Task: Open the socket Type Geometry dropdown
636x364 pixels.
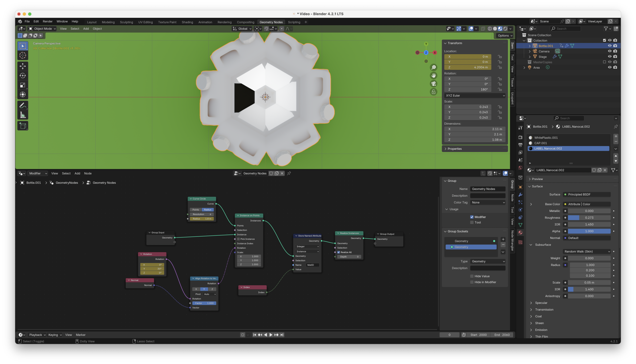Action: click(x=488, y=261)
